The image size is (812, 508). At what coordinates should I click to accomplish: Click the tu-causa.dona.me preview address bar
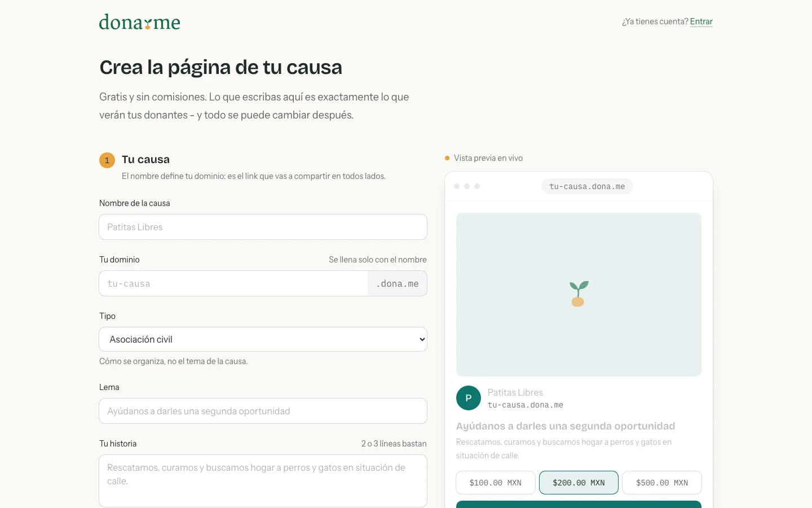pos(587,186)
